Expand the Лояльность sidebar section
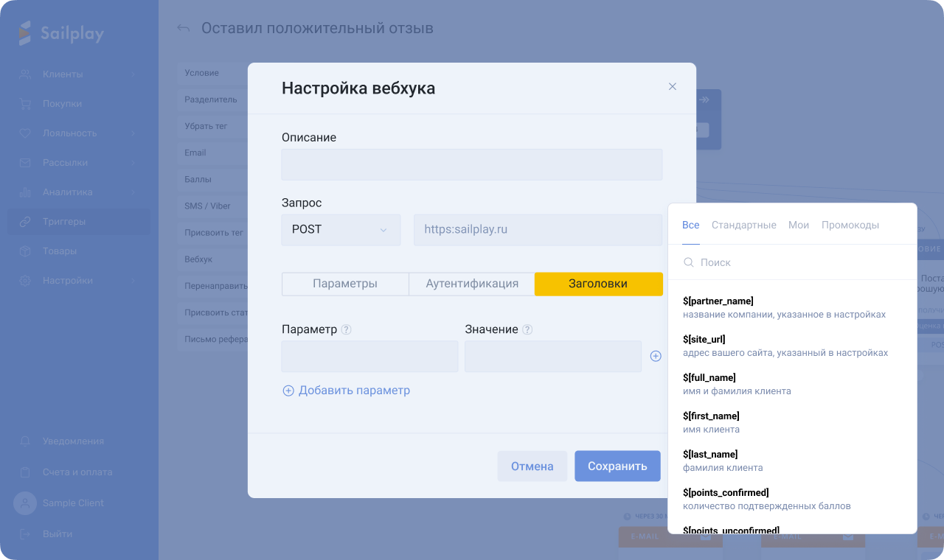The width and height of the screenshot is (944, 560). tap(133, 133)
